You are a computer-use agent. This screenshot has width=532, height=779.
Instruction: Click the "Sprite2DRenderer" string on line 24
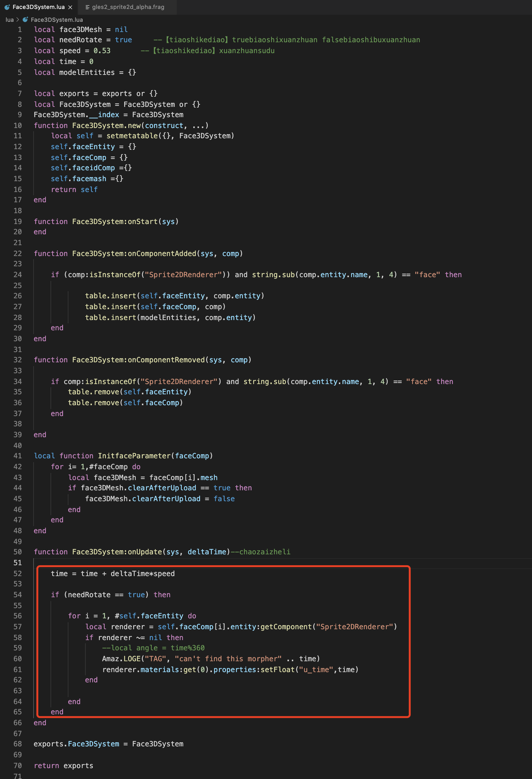pos(183,275)
